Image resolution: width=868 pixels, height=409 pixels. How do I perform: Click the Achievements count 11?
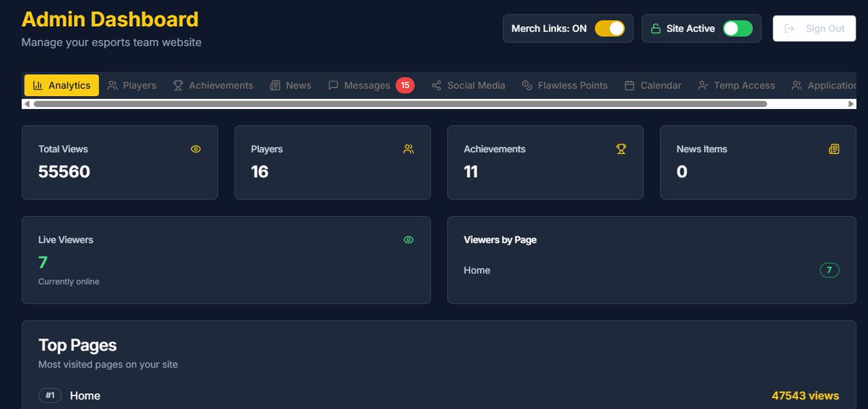[x=471, y=172]
